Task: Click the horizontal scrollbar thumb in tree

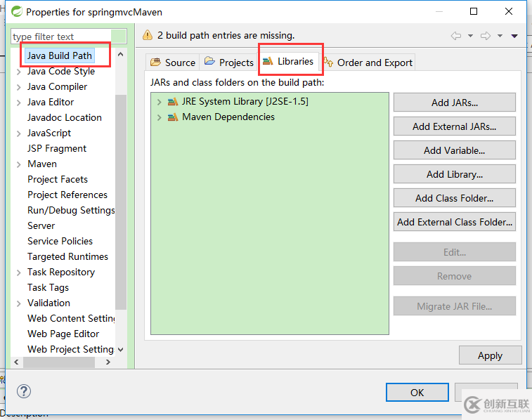Action: pos(59,362)
